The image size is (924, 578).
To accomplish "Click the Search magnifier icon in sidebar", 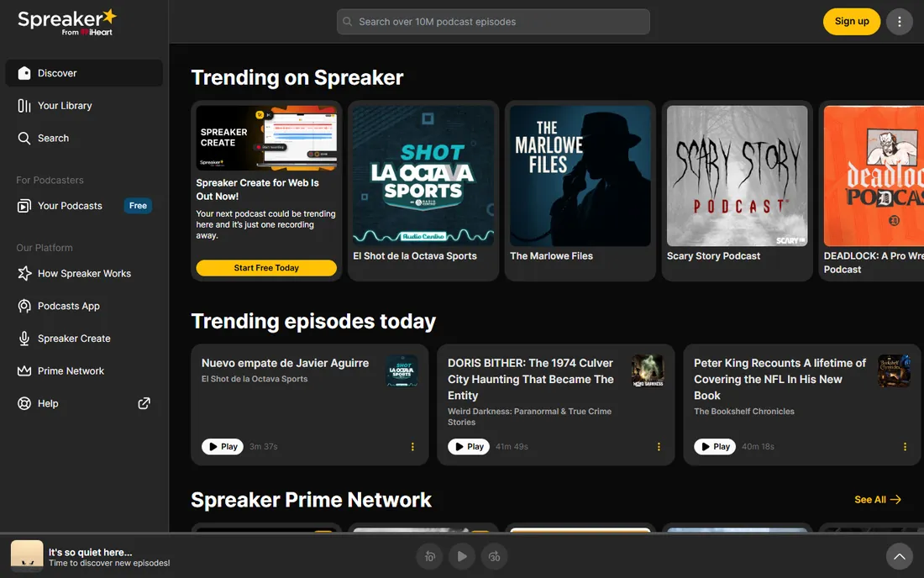I will tap(24, 138).
